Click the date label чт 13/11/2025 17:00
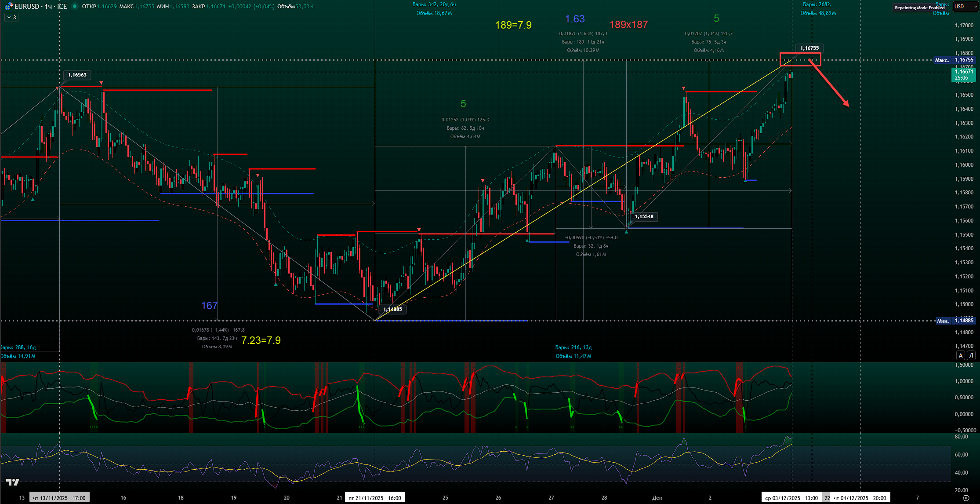Image resolution: width=980 pixels, height=504 pixels. point(59,498)
